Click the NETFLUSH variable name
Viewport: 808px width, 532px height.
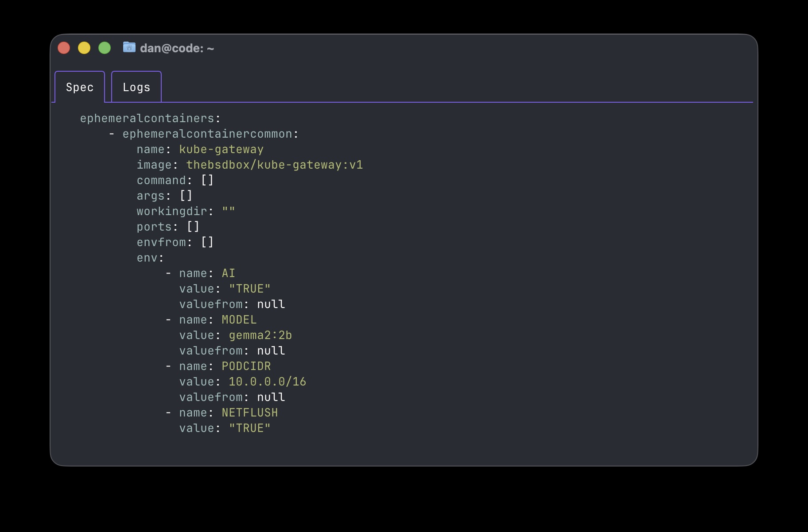coord(249,413)
